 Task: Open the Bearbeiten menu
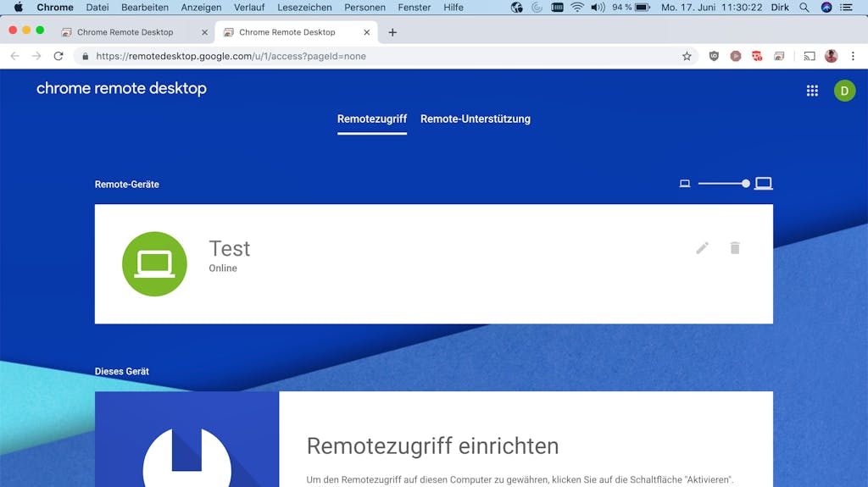(145, 7)
